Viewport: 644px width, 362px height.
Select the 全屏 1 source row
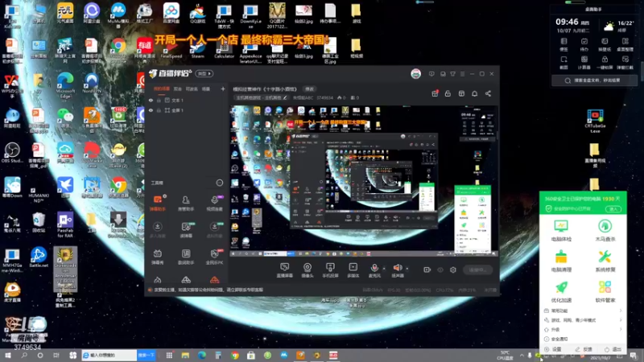pos(187,110)
